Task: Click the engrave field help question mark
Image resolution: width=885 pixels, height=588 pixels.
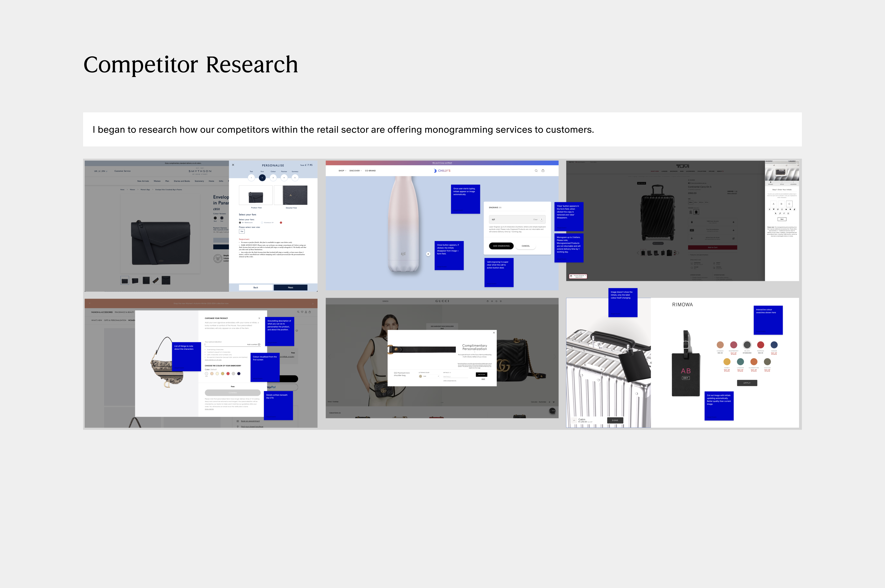Action: click(542, 219)
